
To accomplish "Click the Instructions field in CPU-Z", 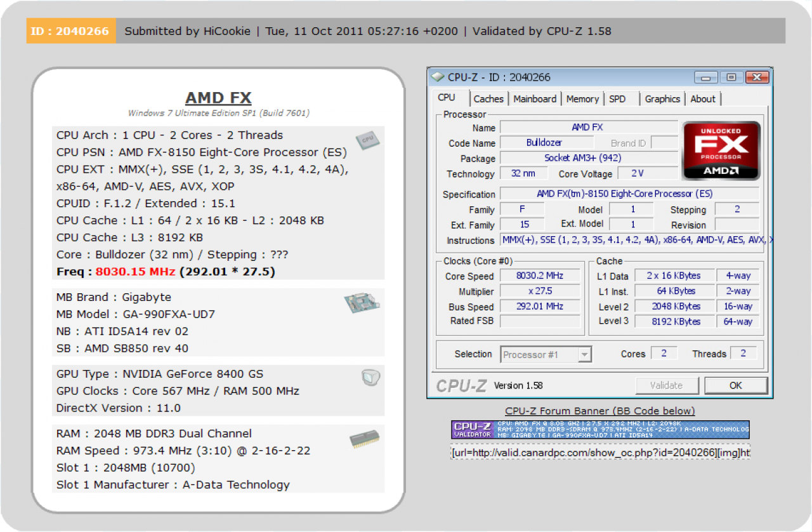I will 636,240.
